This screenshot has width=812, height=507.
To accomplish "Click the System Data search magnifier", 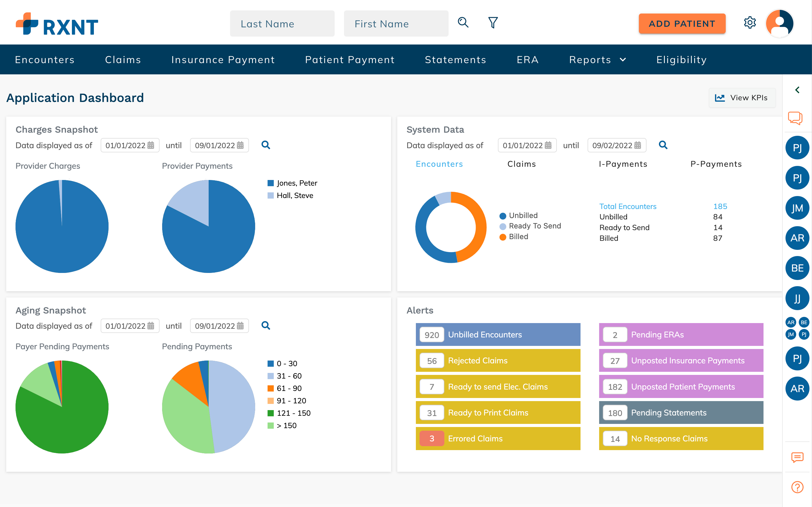I will tap(663, 145).
